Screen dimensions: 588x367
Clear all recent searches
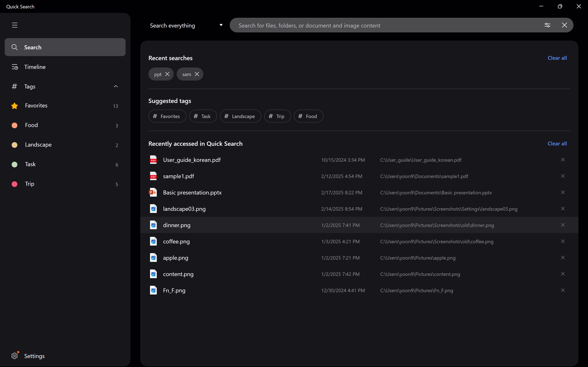pyautogui.click(x=557, y=58)
